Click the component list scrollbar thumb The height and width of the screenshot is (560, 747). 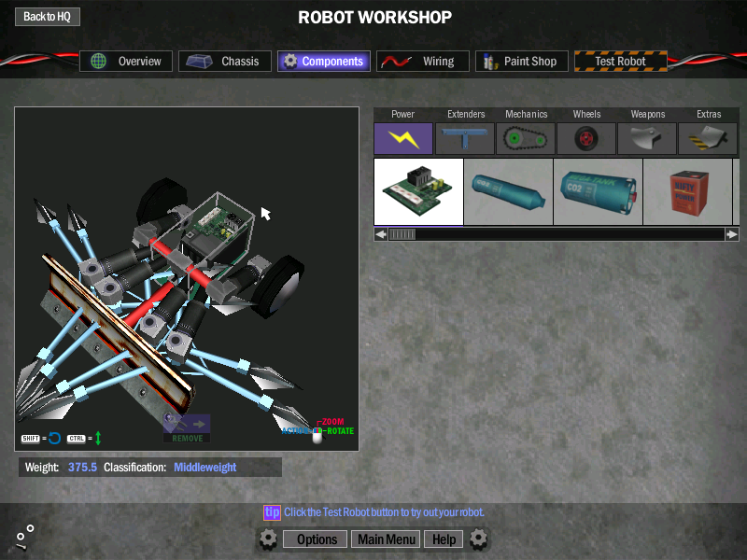point(402,234)
